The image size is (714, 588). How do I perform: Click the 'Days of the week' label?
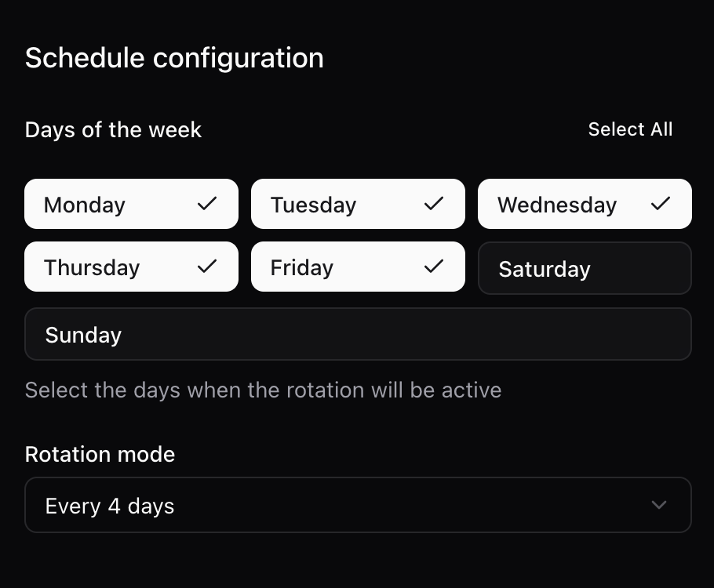tap(113, 129)
